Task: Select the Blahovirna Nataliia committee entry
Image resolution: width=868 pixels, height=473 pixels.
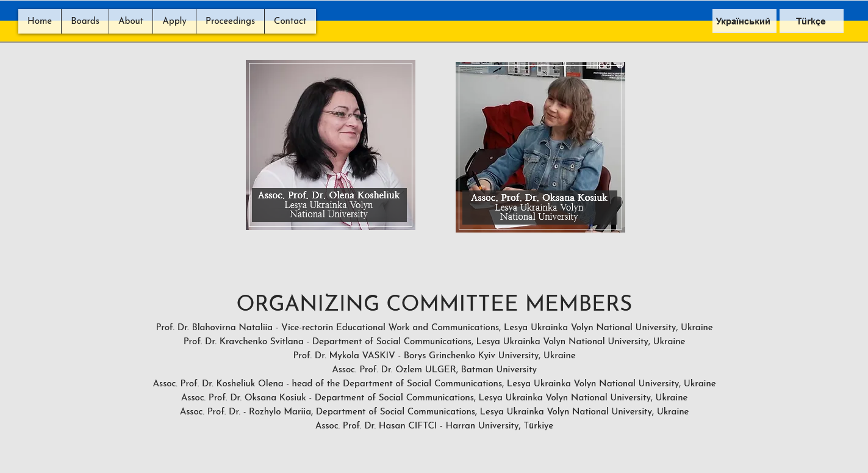Action: pyautogui.click(x=434, y=328)
